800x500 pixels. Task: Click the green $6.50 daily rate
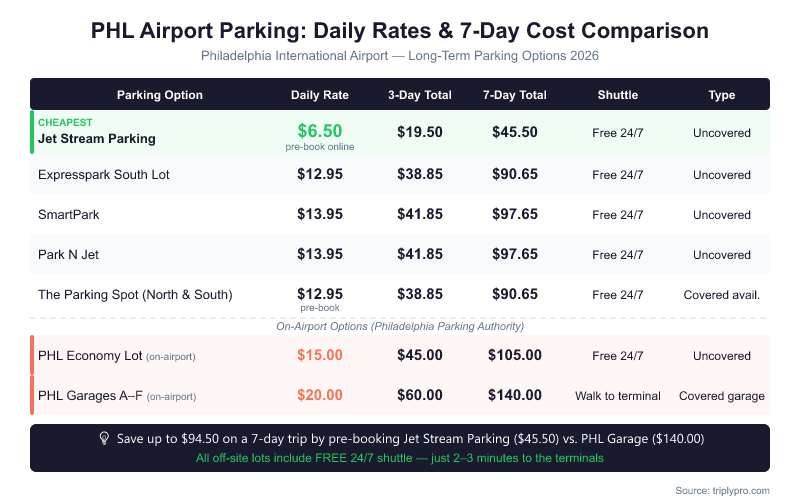click(x=320, y=131)
